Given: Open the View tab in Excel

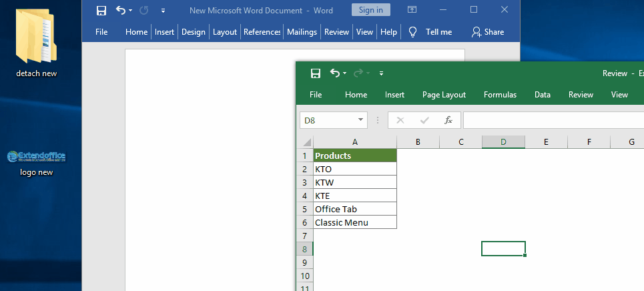Looking at the screenshot, I should tap(619, 95).
